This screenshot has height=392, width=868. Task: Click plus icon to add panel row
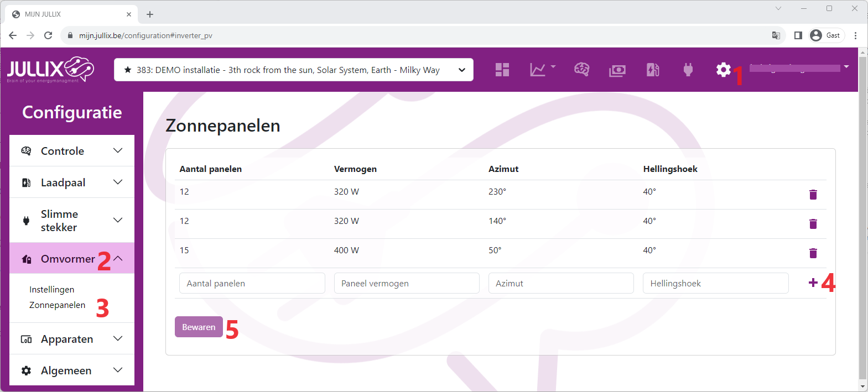[x=813, y=283]
